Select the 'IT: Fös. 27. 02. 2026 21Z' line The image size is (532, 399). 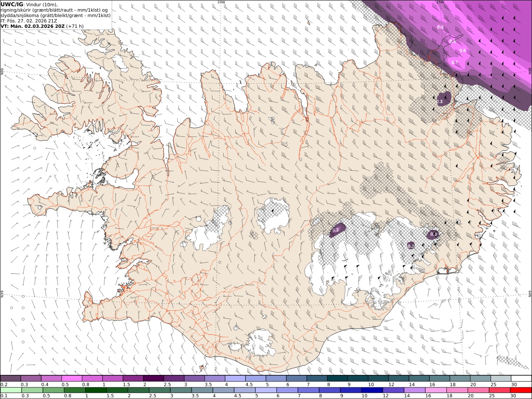(x=29, y=21)
